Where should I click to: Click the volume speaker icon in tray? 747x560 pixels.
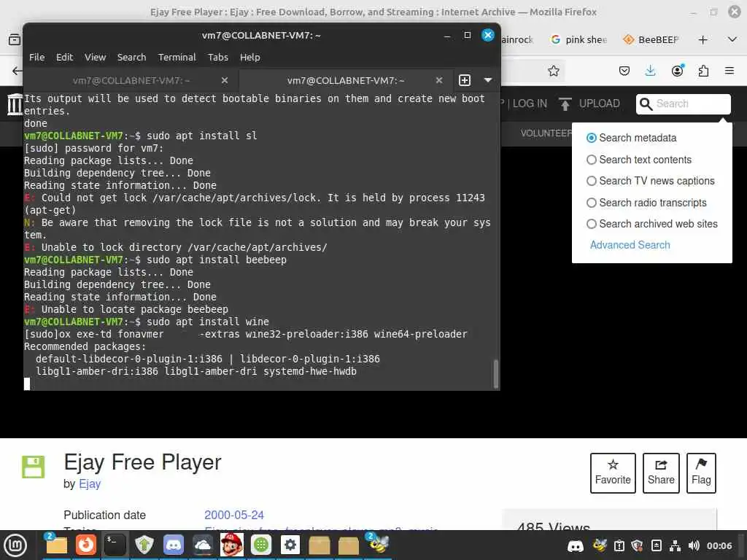[x=694, y=545]
